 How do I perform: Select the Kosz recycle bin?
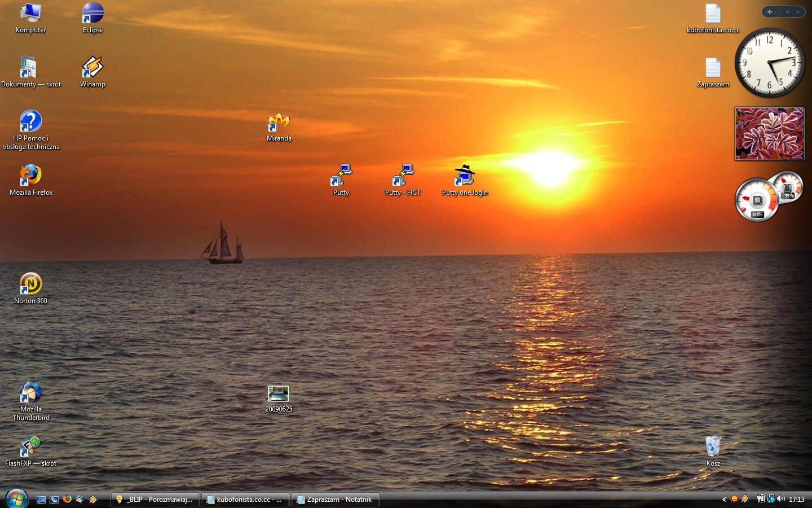[x=713, y=452]
